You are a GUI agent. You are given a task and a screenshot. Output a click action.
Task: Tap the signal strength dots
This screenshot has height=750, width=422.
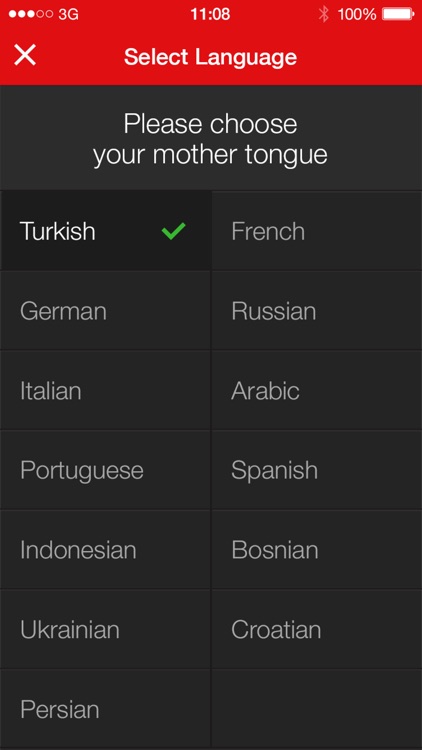coord(31,14)
